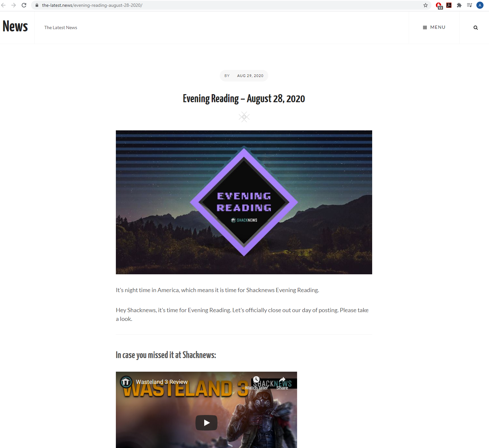View the site padlock security info

point(37,5)
